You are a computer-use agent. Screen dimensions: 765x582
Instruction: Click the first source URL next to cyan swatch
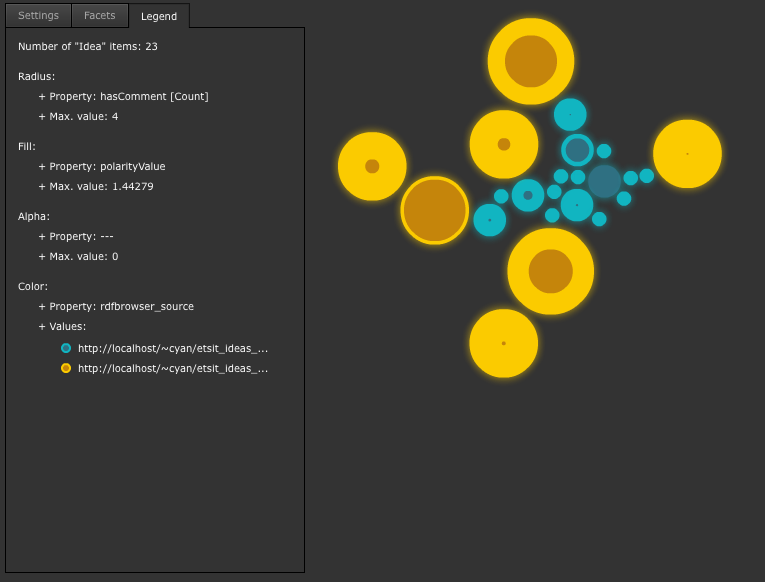point(173,348)
